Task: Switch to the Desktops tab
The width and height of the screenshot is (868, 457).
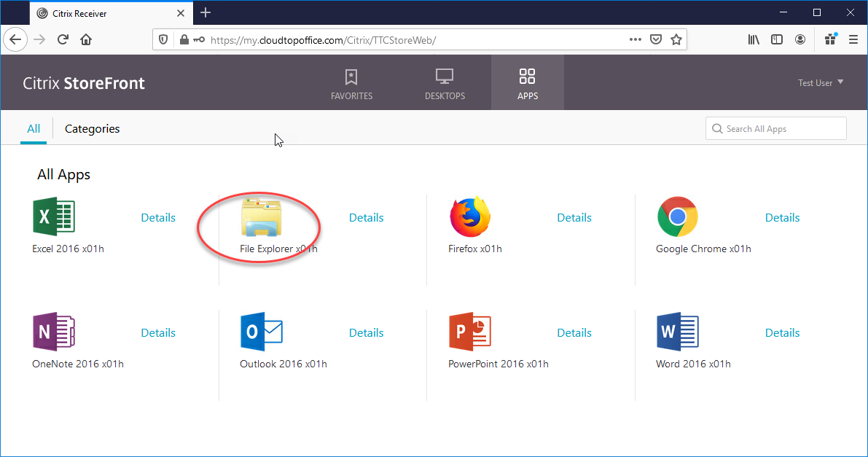Action: [445, 83]
